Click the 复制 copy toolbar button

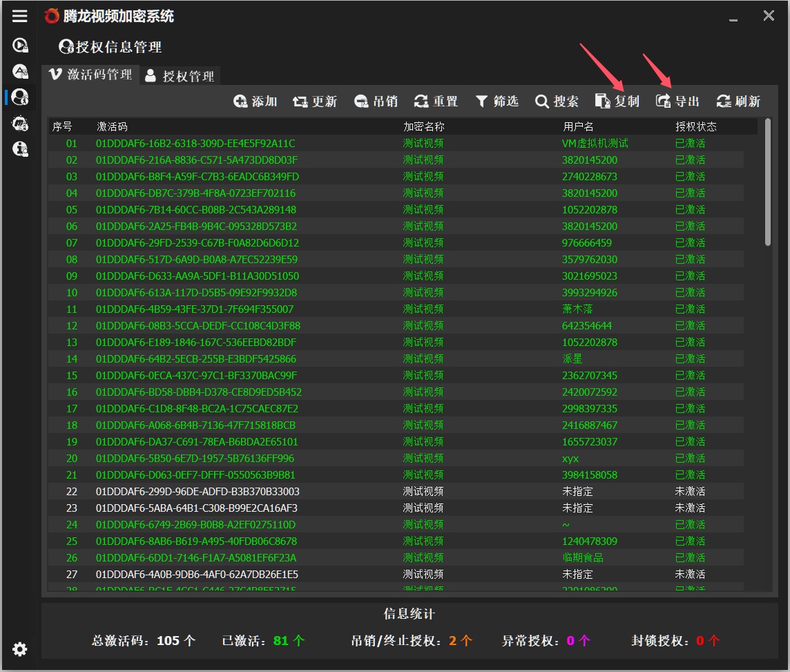click(617, 102)
